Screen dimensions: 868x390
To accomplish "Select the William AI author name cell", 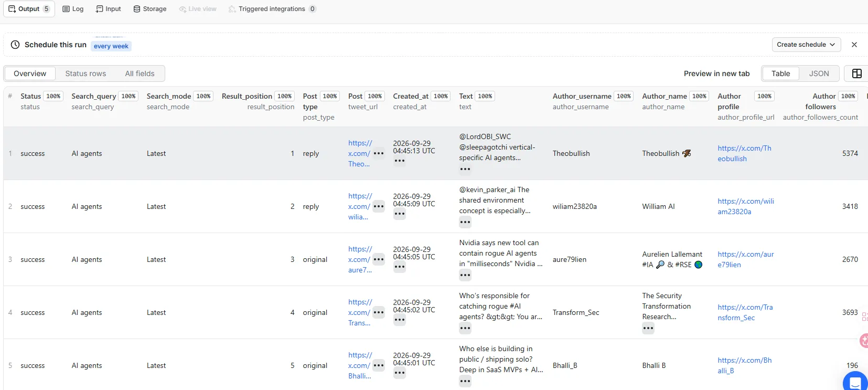I will point(658,206).
